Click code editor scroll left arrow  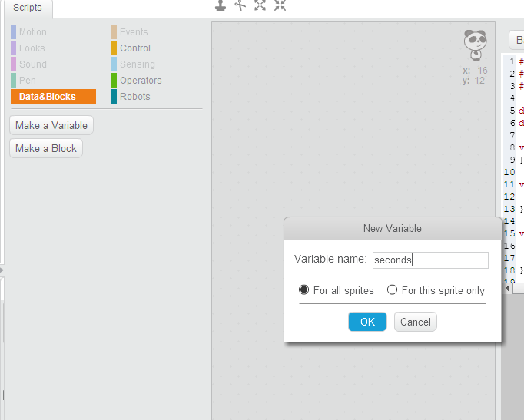point(507,288)
